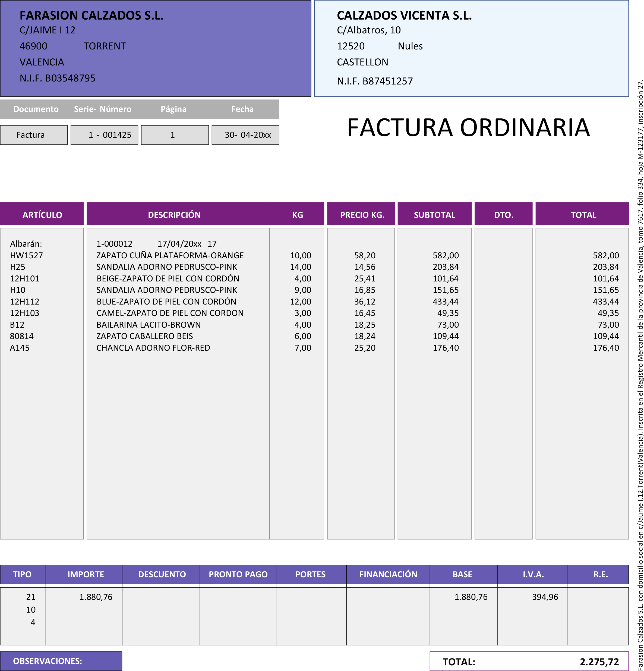Viewport: 644px width, 671px height.
Task: Click the OBSERVACIONES label box
Action: [x=61, y=661]
